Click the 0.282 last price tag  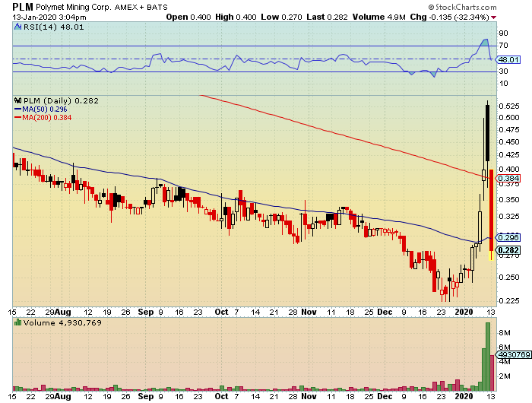click(508, 250)
